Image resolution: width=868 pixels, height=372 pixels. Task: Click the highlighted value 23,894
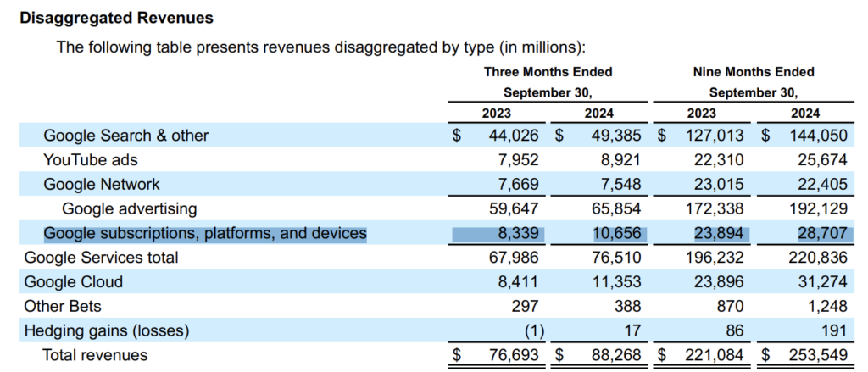pyautogui.click(x=717, y=233)
